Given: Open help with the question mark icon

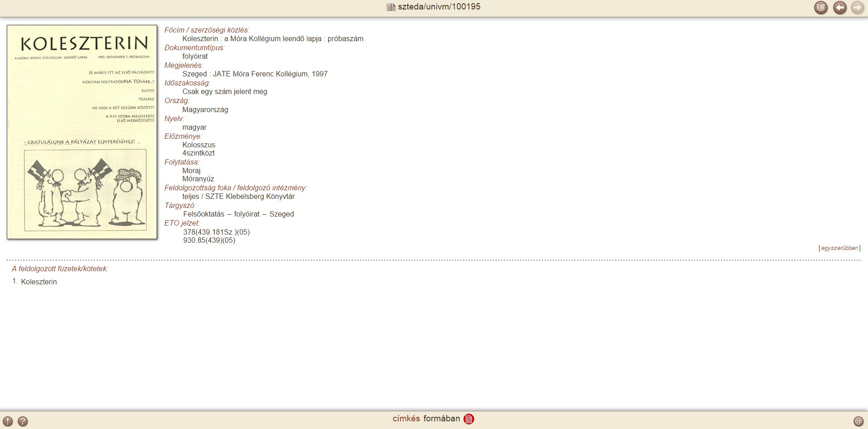Looking at the screenshot, I should (x=23, y=421).
